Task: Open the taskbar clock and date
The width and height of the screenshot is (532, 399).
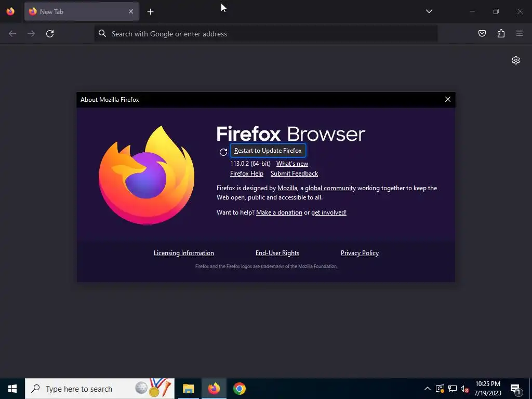Action: coord(487,389)
